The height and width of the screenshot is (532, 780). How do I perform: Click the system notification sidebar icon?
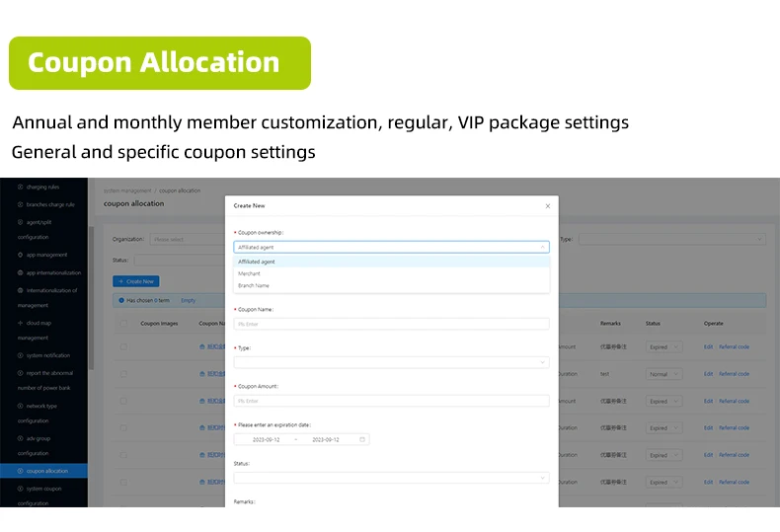point(20,355)
